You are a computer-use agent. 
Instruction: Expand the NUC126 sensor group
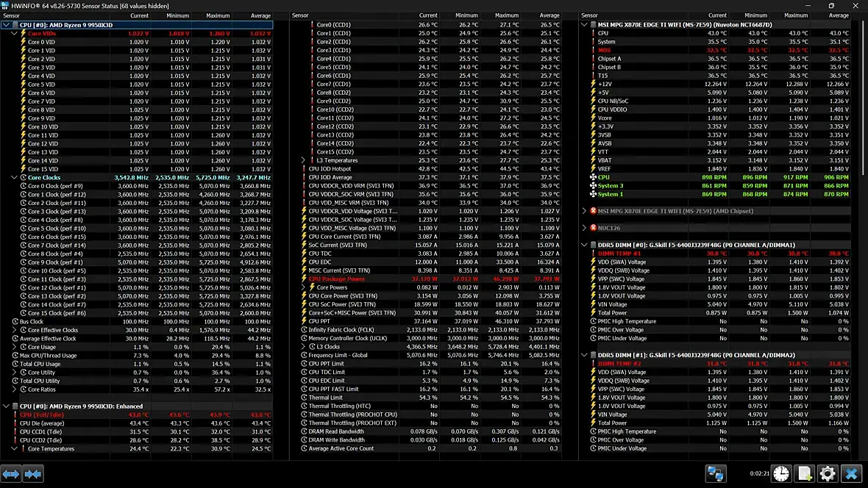[584, 228]
